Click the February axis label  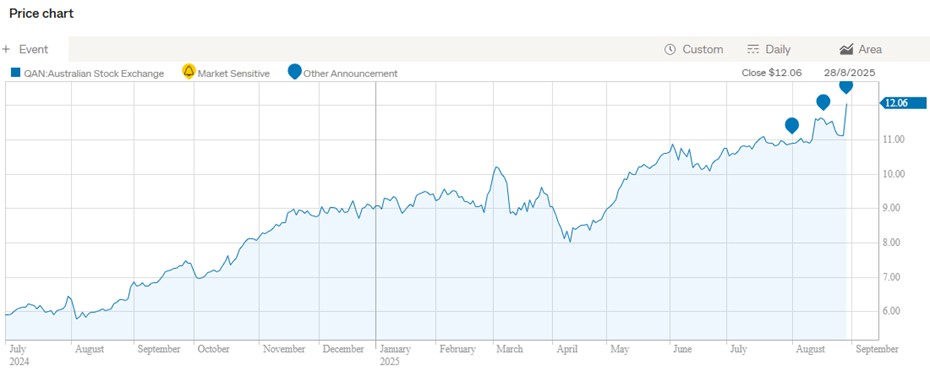pyautogui.click(x=457, y=349)
